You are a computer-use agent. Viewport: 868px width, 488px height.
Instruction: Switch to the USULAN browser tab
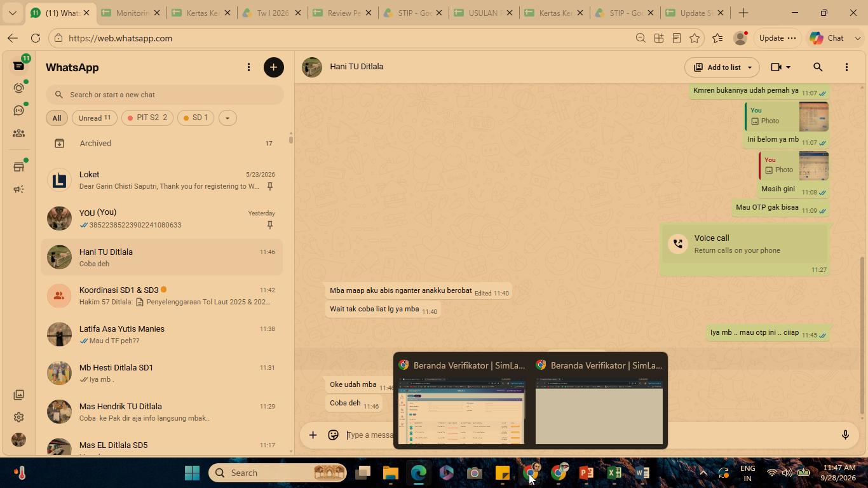484,13
